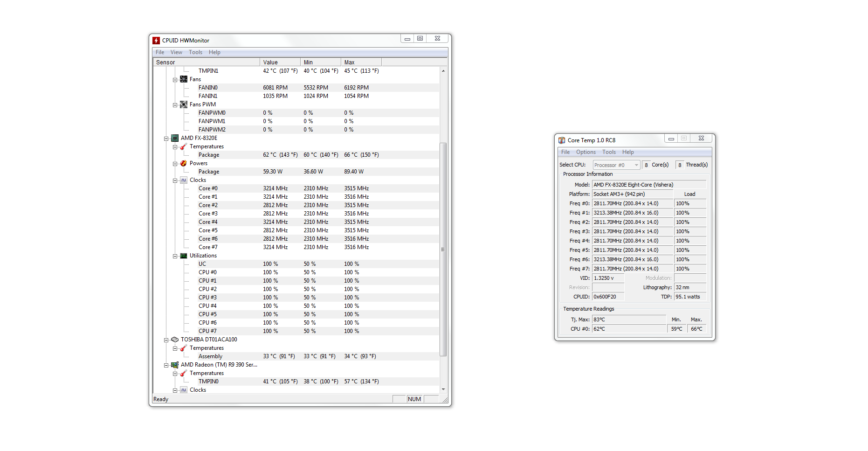Click the HWMonitor scrollbar down arrow

tap(443, 389)
